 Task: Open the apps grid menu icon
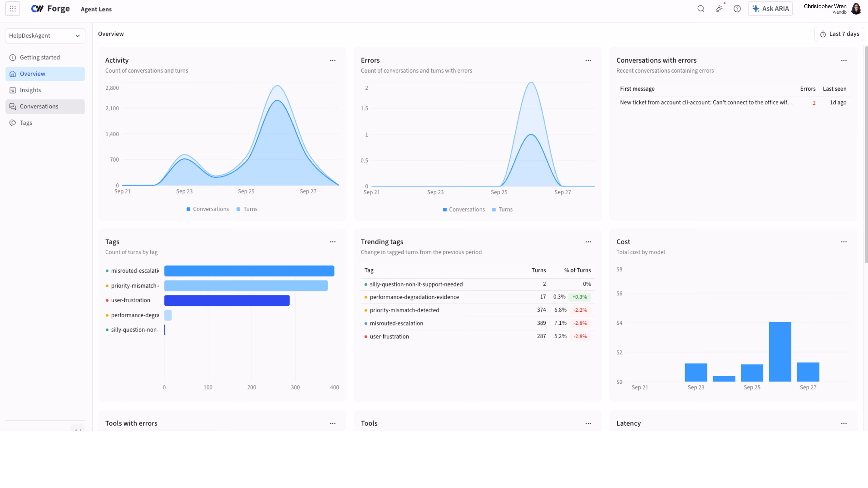point(13,9)
